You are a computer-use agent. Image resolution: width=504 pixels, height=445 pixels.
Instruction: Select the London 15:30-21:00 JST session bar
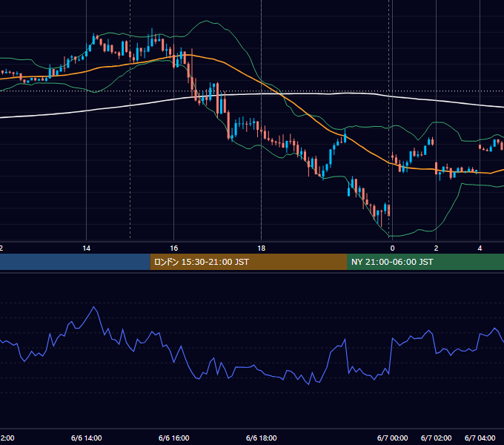coord(248,262)
